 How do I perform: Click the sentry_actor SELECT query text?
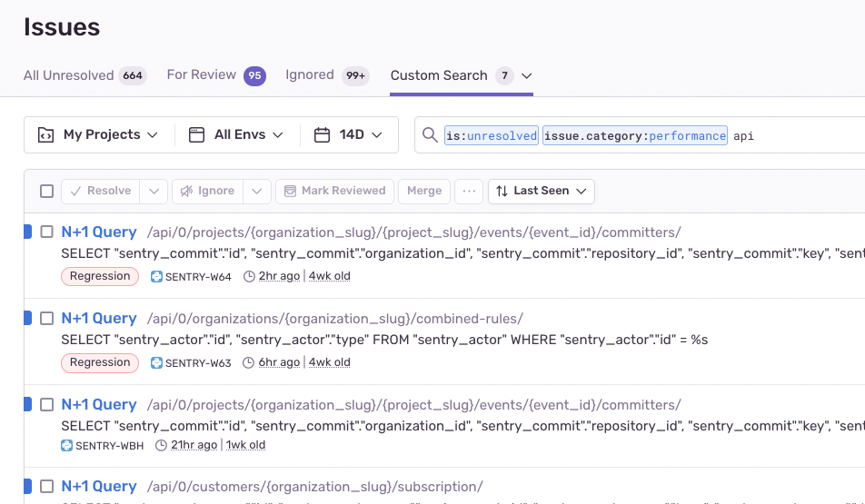(x=384, y=340)
